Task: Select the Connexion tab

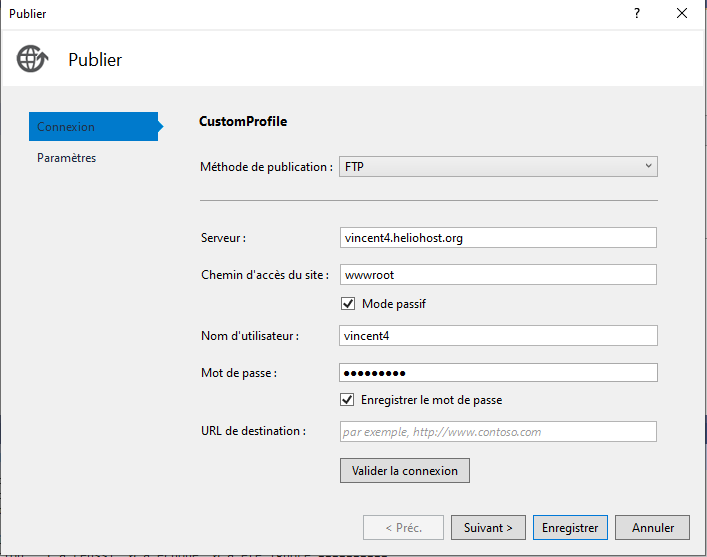Action: [x=93, y=127]
